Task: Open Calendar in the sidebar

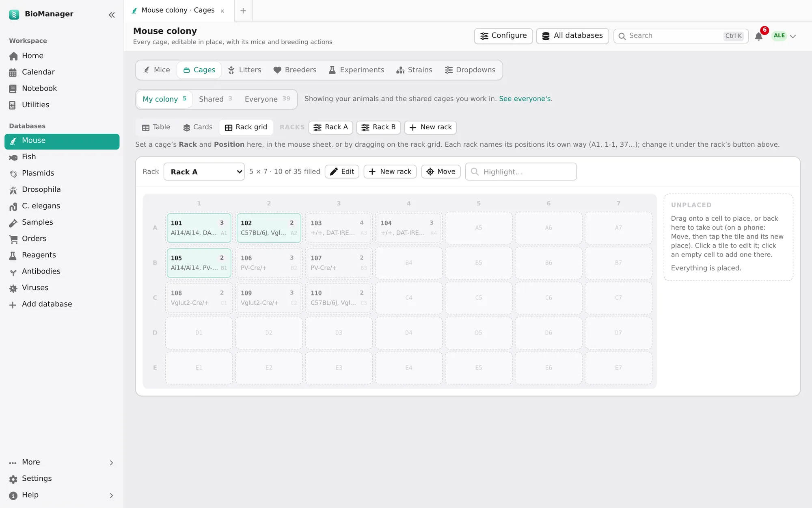Action: (62, 72)
